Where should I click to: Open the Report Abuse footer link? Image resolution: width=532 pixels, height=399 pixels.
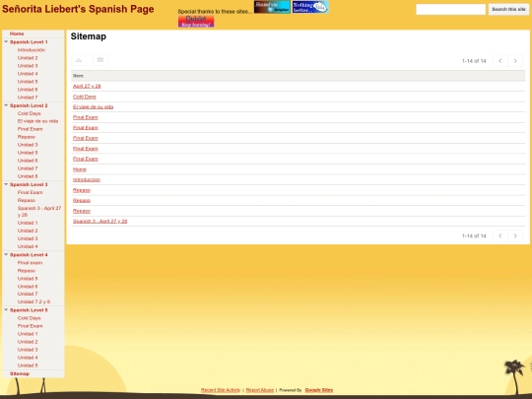[x=260, y=390]
